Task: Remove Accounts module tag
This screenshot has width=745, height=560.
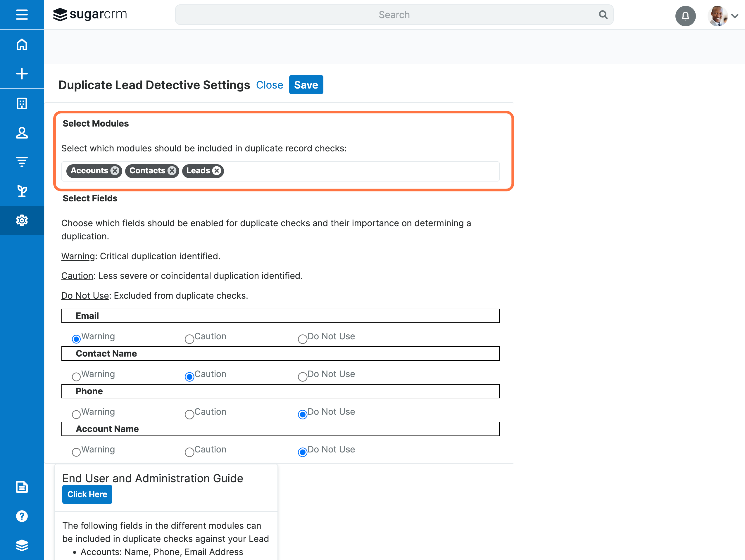Action: [115, 171]
